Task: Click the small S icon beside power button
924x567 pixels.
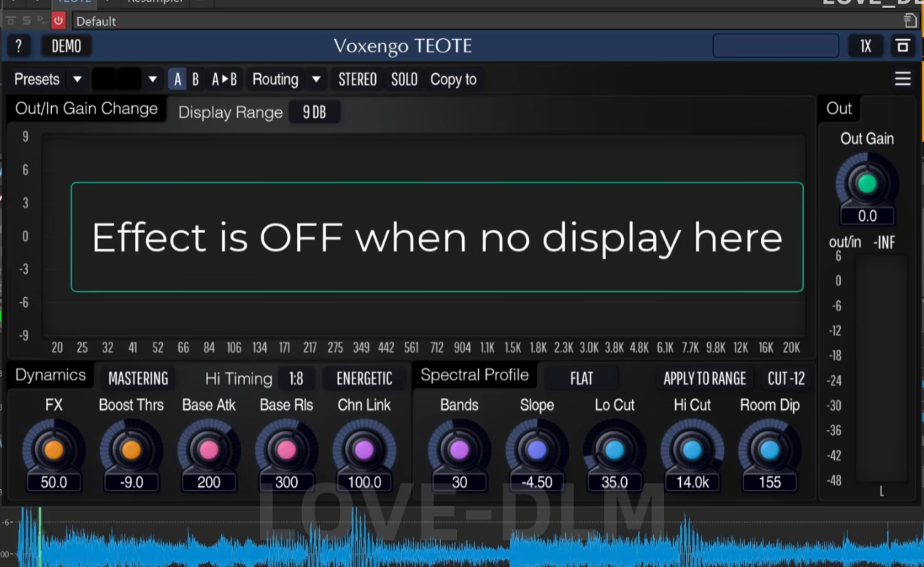Action: (27, 21)
